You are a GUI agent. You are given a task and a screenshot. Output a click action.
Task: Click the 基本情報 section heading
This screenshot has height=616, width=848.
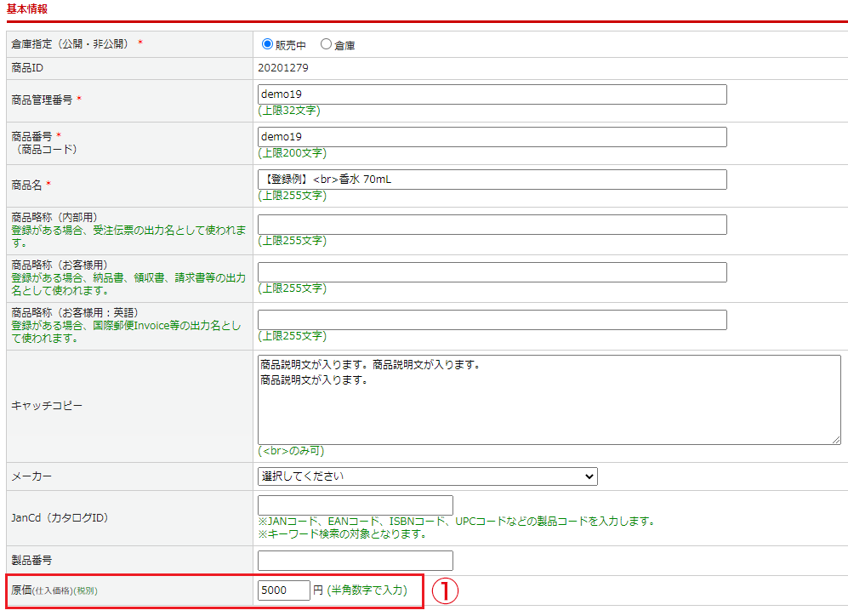click(27, 9)
